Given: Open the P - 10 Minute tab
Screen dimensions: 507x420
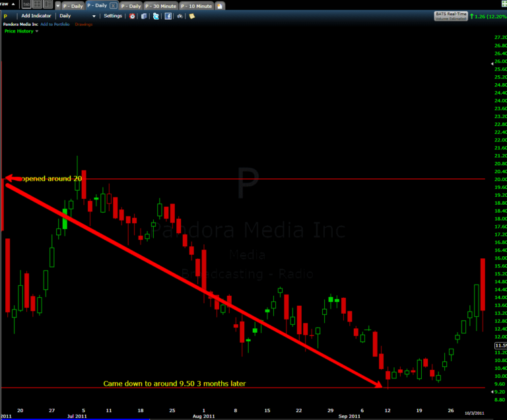Looking at the screenshot, I should point(196,6).
